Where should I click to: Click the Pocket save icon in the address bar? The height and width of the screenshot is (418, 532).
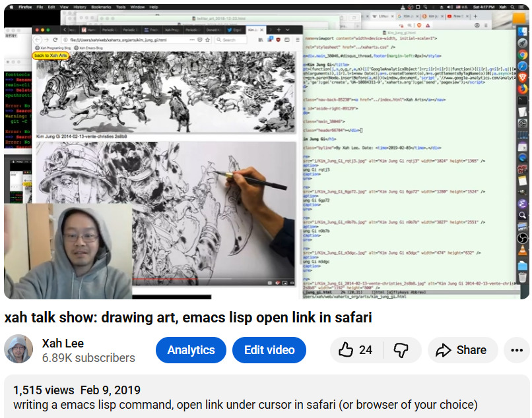tap(199, 40)
